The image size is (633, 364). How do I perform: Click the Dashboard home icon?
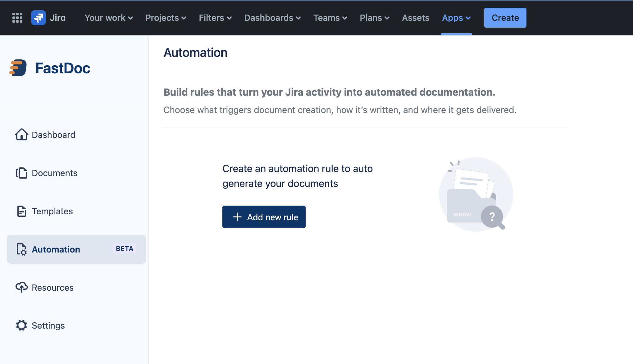click(x=22, y=134)
